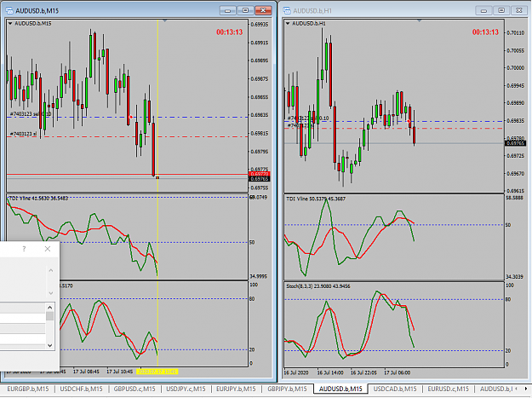The image size is (532, 398).
Task: Switch to the GBPJPY.b,M15 chart tab
Action: (287, 389)
